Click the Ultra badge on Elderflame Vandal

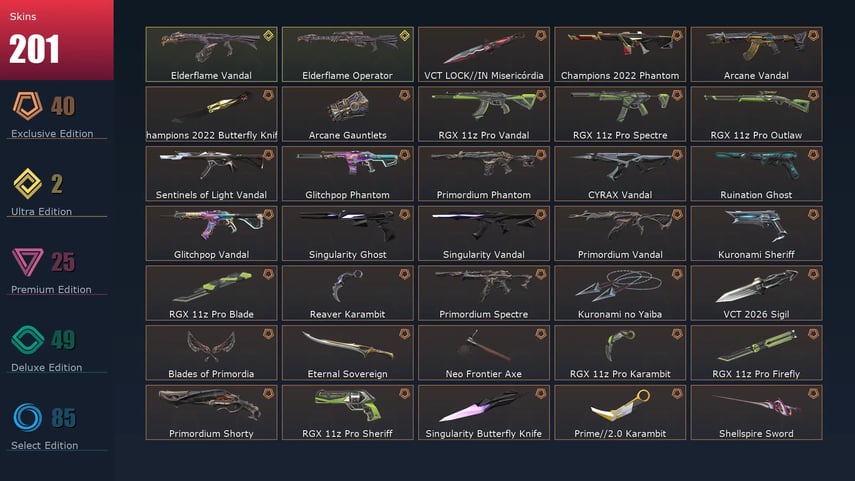[268, 36]
